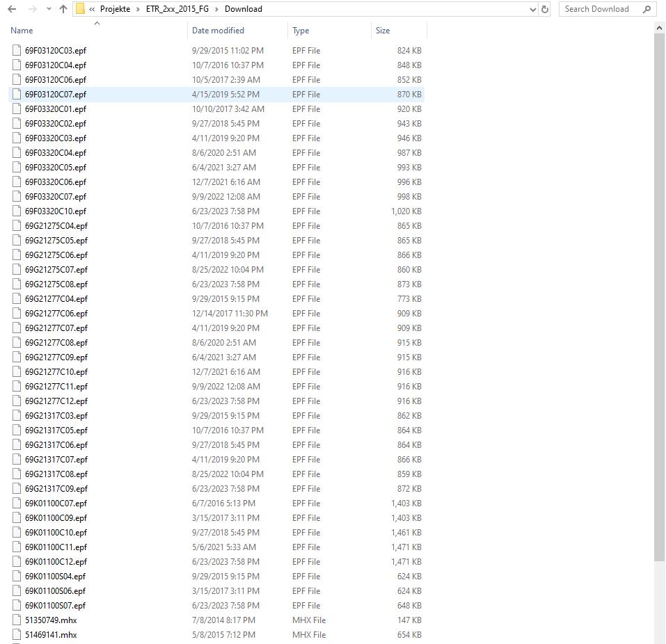Select file icon of 69G21277C12.epf

point(17,401)
